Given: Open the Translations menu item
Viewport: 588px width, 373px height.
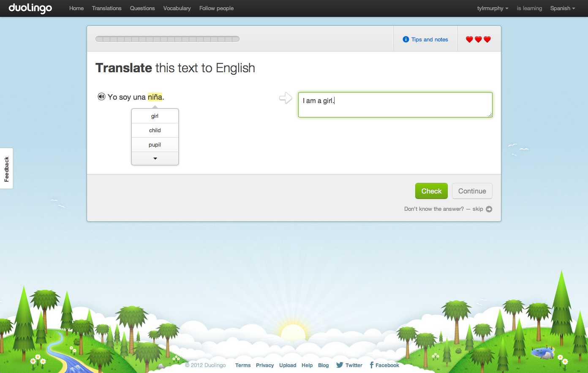Looking at the screenshot, I should 106,8.
